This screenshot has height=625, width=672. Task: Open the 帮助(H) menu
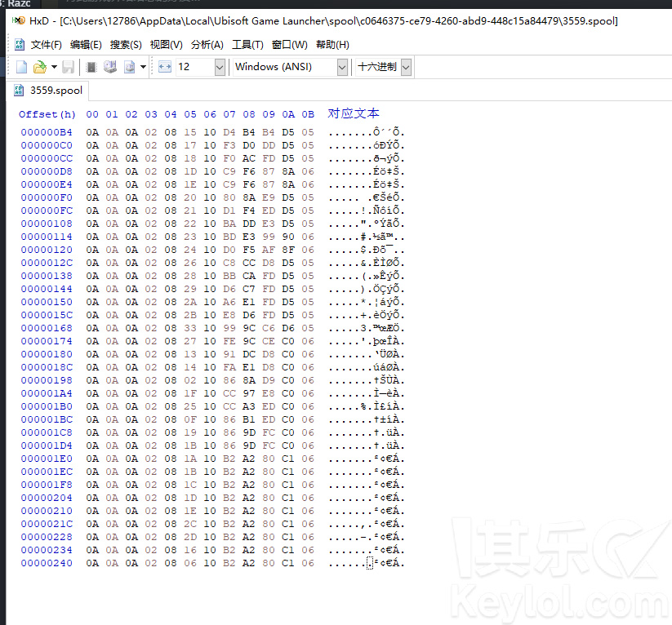[x=332, y=45]
